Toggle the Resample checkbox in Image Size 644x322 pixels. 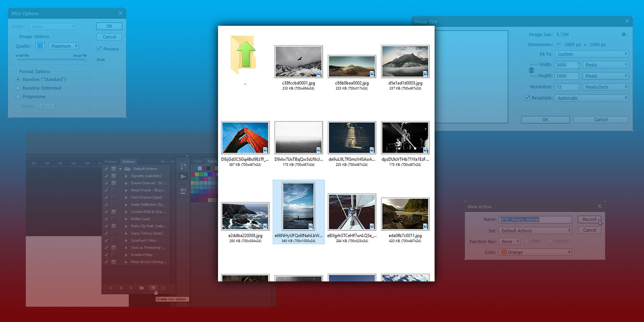527,97
